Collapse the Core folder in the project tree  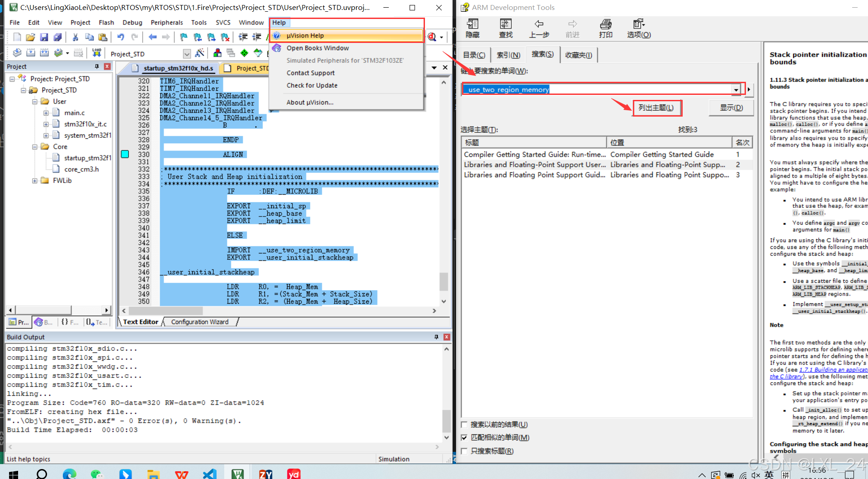click(x=35, y=147)
